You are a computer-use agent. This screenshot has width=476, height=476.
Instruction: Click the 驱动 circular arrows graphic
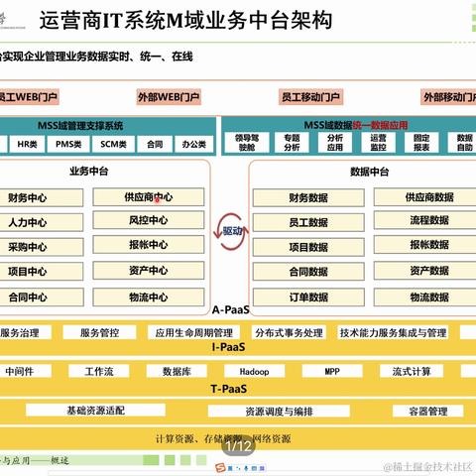232,231
